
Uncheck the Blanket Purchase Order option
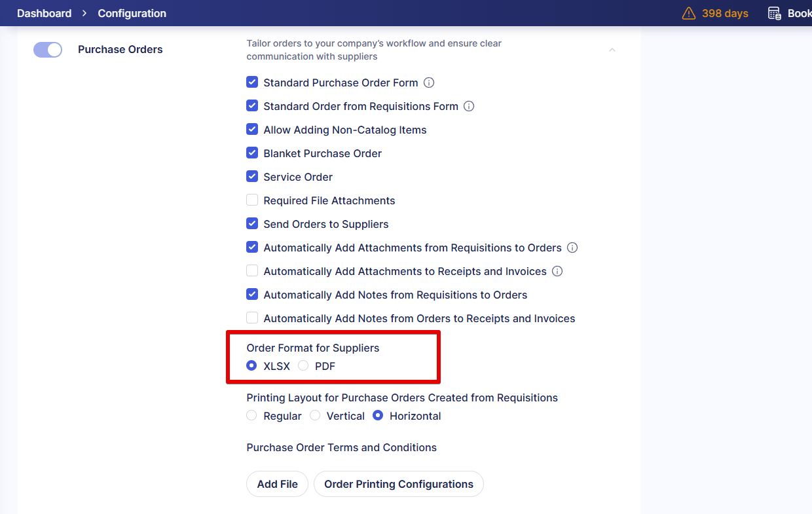[252, 153]
